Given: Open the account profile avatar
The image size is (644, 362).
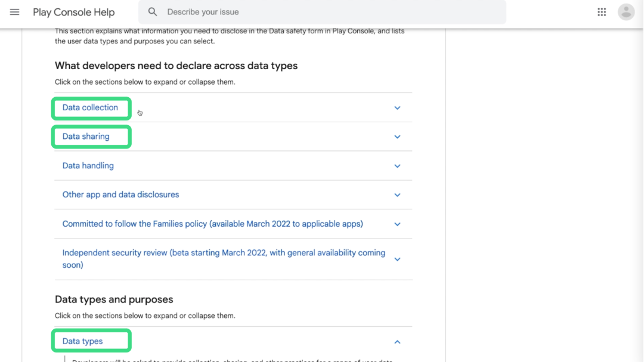Looking at the screenshot, I should coord(626,12).
